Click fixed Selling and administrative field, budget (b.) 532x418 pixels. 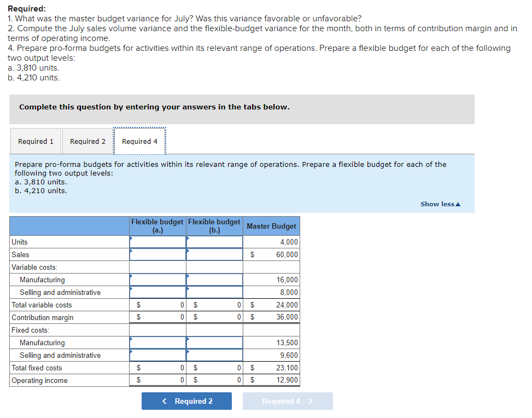point(214,355)
